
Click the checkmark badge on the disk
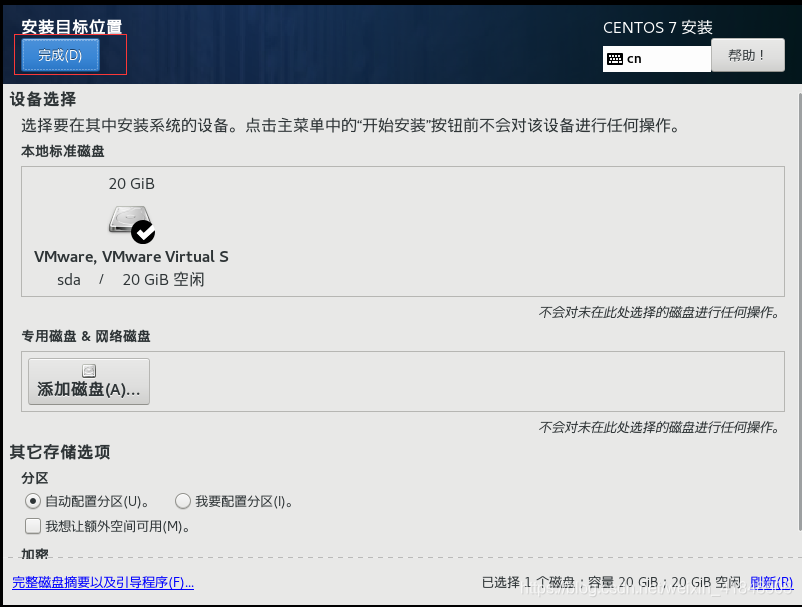pos(143,232)
